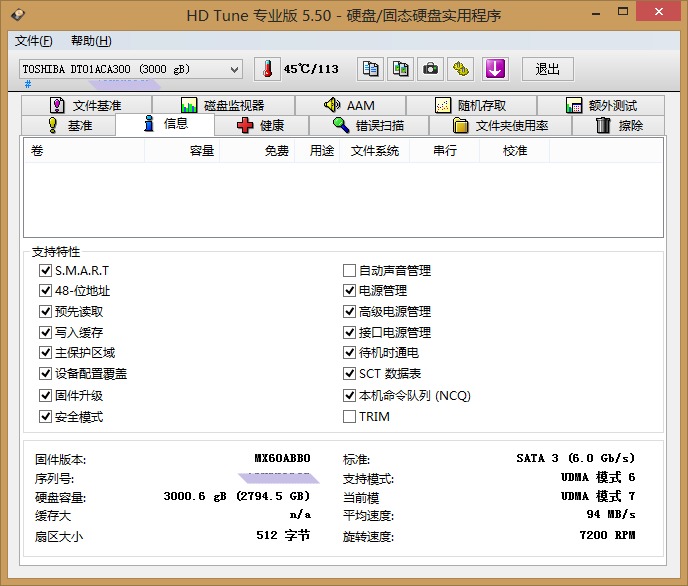The height and width of the screenshot is (586, 688).
Task: Switch to the 健康 tab
Action: click(262, 125)
